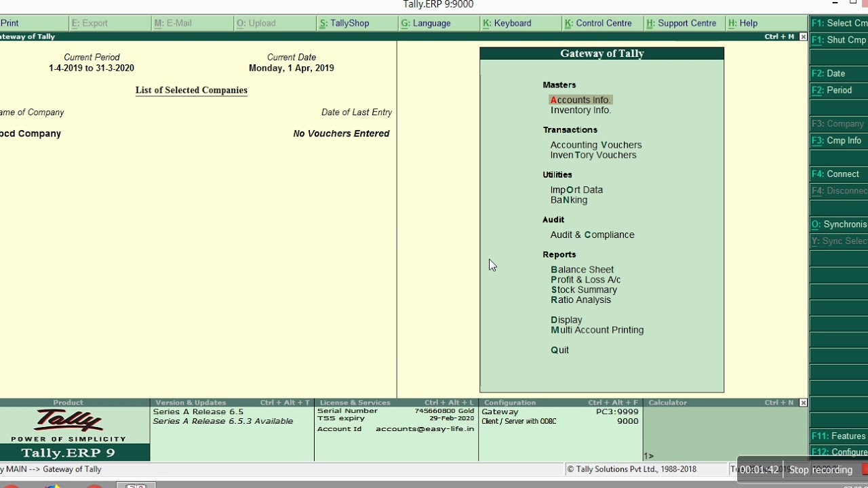Close the Calculator panel with its X
Image resolution: width=868 pixels, height=488 pixels.
click(x=804, y=403)
